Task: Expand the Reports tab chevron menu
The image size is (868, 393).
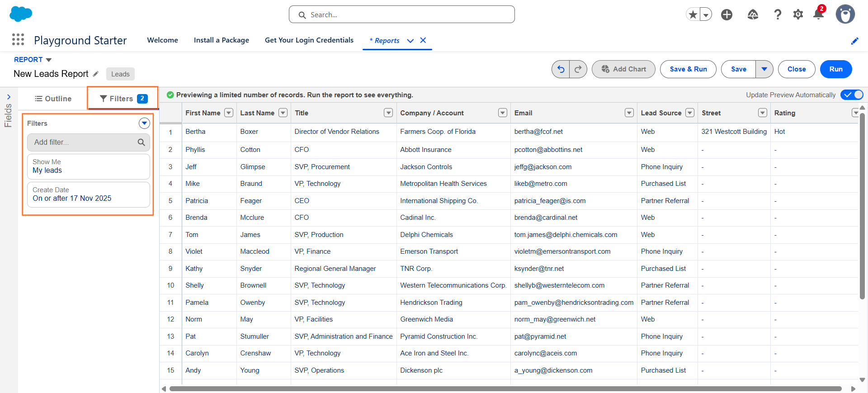Action: pos(410,41)
